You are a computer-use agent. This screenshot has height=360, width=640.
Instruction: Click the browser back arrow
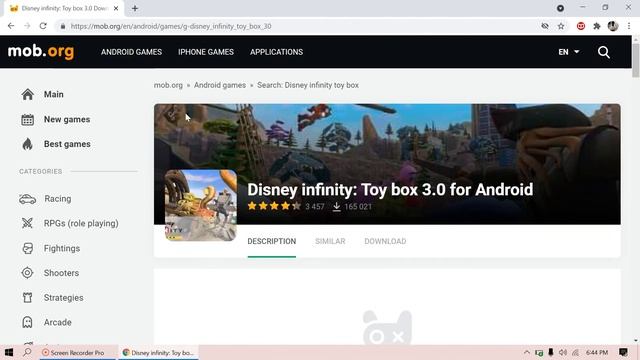pos(11,26)
